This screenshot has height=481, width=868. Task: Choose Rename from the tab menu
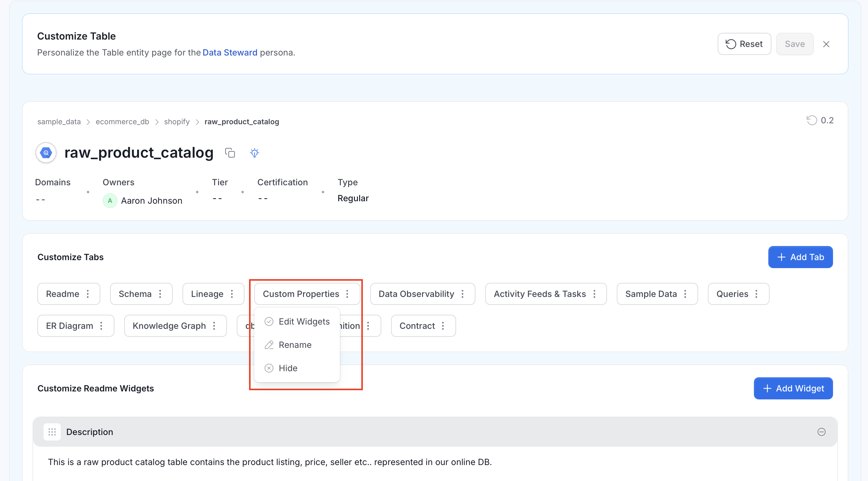[x=297, y=345]
